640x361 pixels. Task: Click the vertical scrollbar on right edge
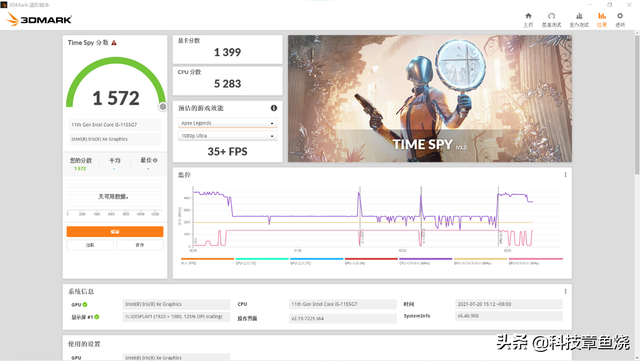point(637,105)
